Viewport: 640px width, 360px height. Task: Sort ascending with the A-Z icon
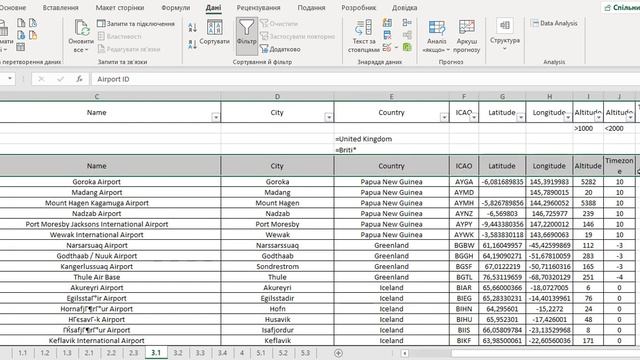192,28
